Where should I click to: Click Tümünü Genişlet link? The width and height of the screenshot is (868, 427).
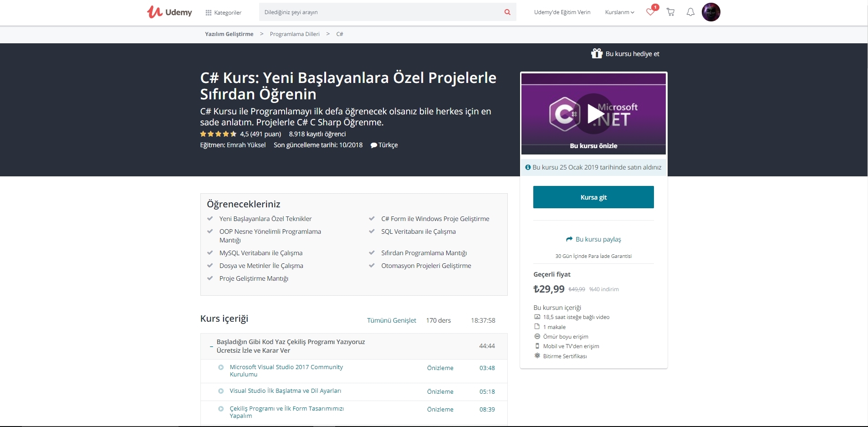392,320
